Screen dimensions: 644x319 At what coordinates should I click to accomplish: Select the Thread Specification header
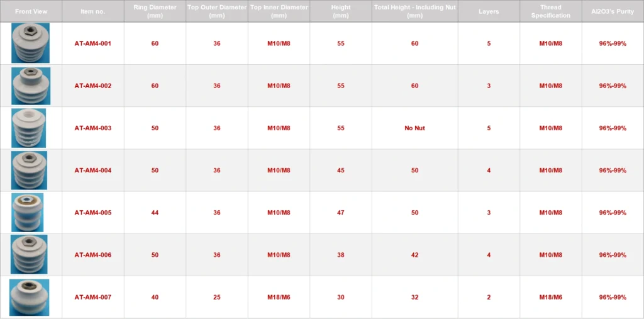click(x=550, y=11)
